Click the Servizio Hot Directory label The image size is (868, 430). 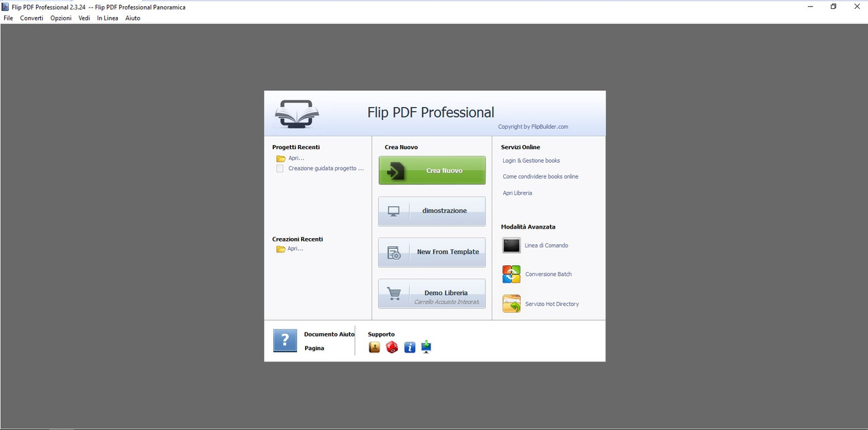click(x=552, y=304)
